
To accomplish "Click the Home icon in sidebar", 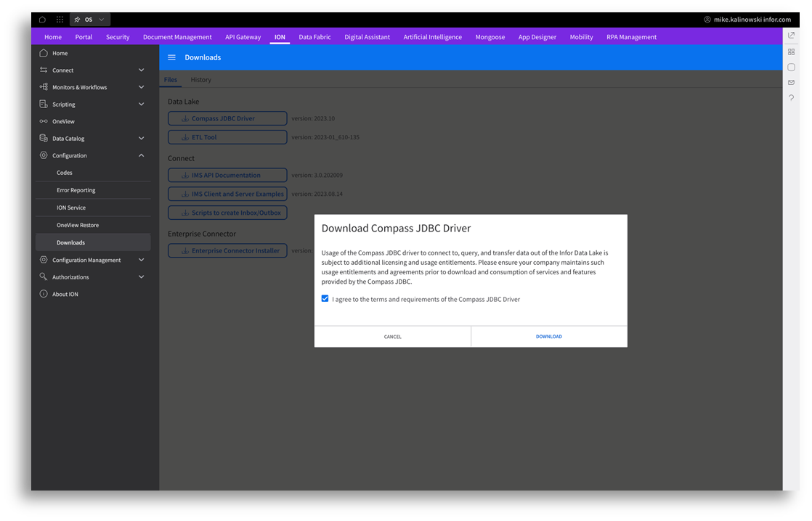I will 44,53.
